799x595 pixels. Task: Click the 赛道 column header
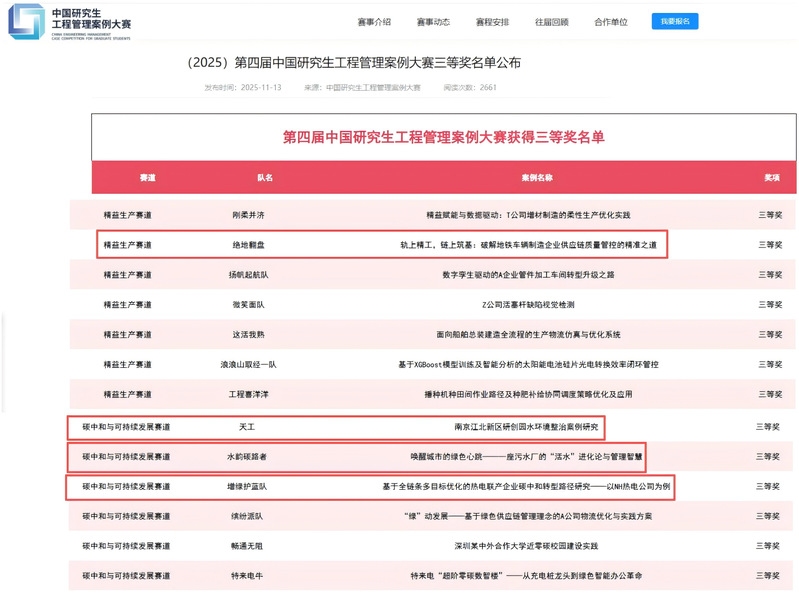[x=147, y=177]
